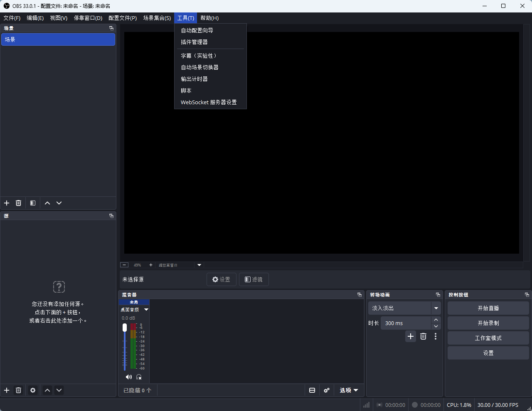Add a new scene with the plus icon in 场景 panel
The image size is (532, 411).
pyautogui.click(x=7, y=203)
